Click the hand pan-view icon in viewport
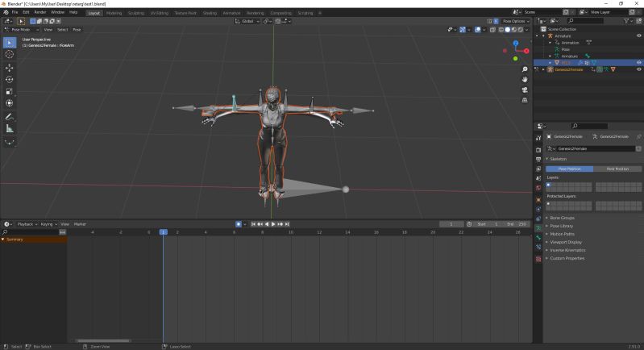 pyautogui.click(x=525, y=79)
